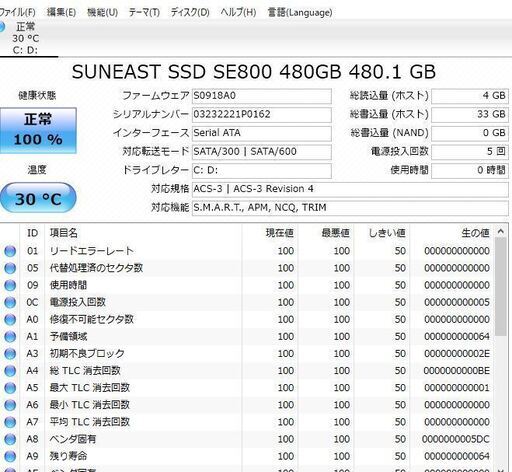Click the status icon for row A6
Screen dimensions: 512x472
[x=10, y=405]
